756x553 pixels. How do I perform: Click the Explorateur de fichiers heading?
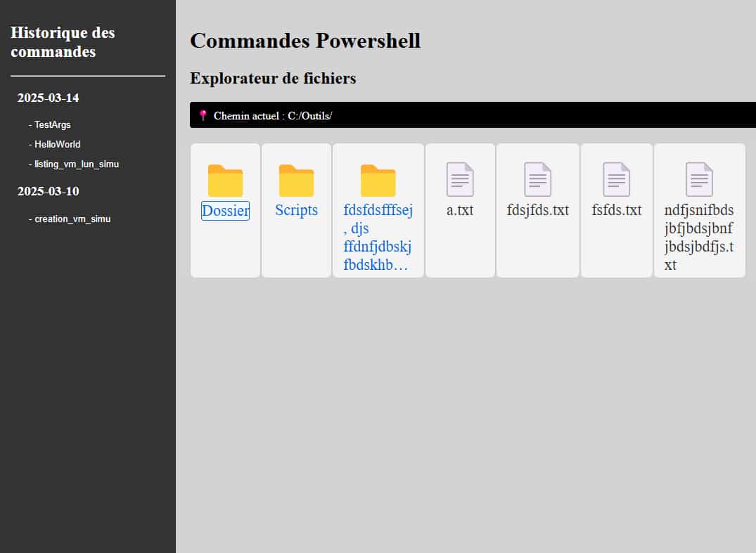(273, 78)
